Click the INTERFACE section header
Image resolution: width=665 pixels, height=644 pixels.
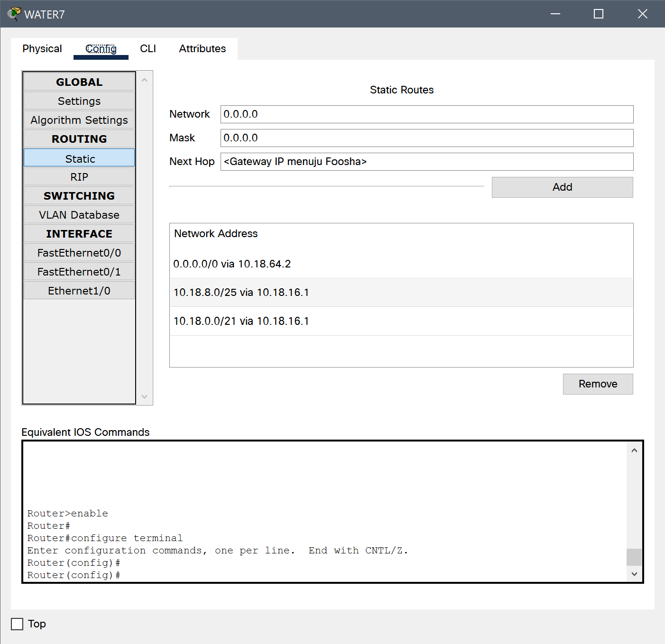[79, 234]
